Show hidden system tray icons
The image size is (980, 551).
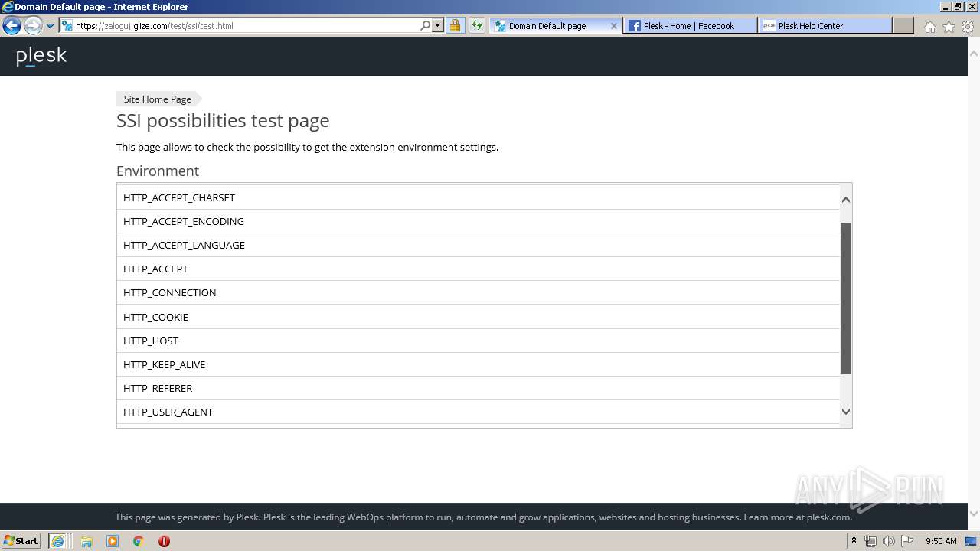(854, 541)
